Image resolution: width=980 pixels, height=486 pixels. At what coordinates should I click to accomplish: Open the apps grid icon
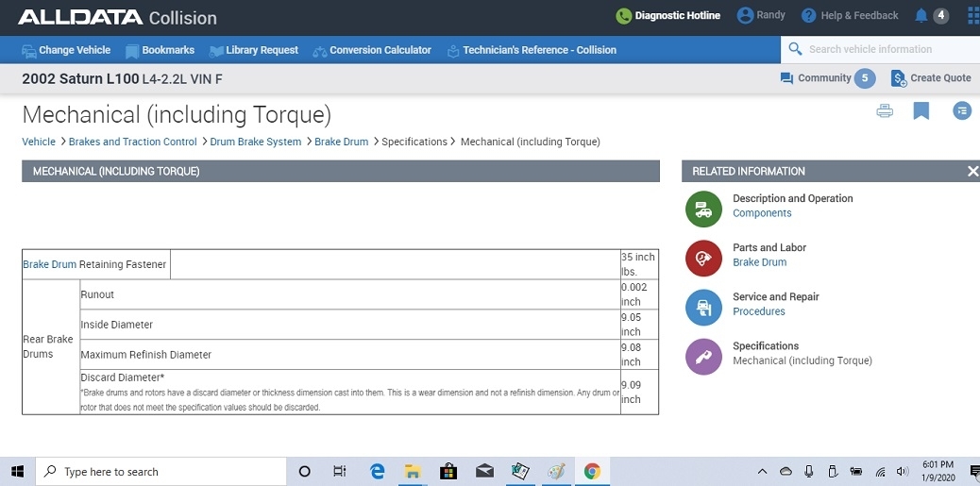click(972, 16)
